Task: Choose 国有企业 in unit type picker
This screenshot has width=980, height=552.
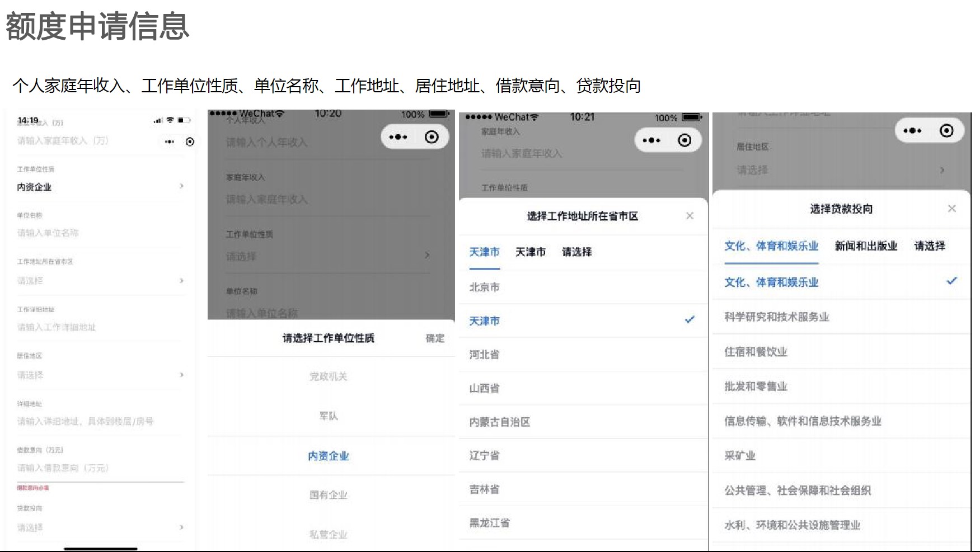Action: pos(329,495)
